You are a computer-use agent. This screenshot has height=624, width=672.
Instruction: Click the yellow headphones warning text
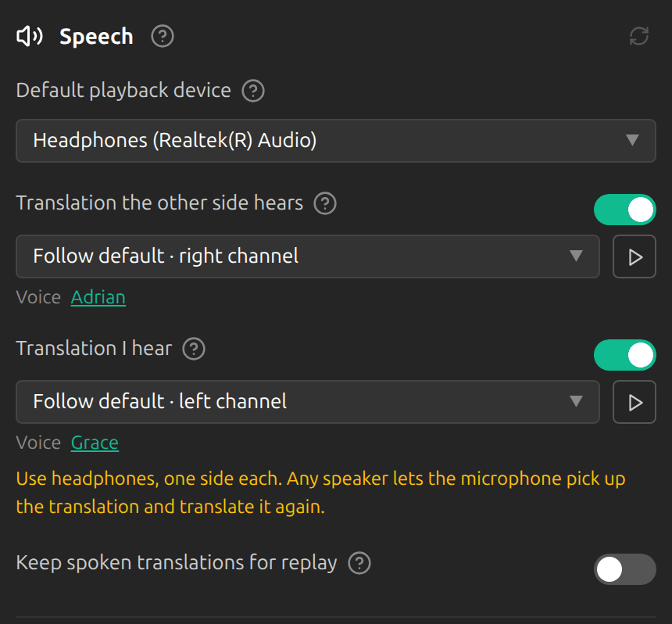[x=320, y=493]
